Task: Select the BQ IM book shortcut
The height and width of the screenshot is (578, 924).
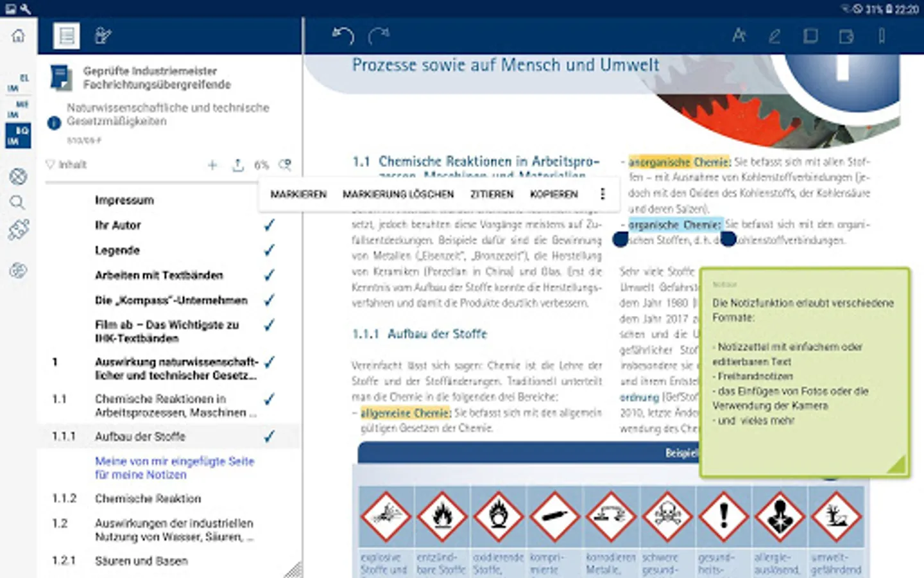Action: 18,136
